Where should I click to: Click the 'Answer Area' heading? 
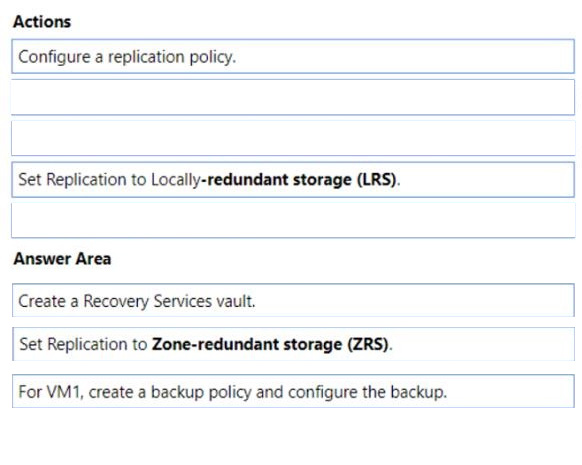62,259
